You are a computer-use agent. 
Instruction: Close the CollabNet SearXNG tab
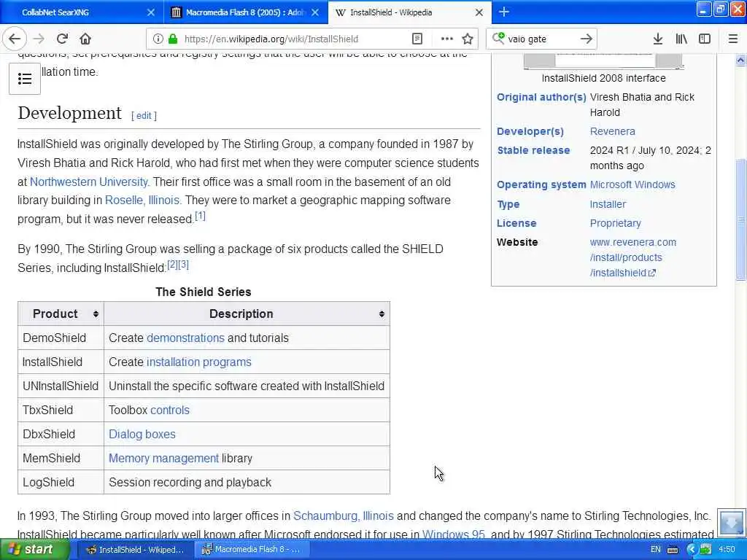[x=151, y=12]
